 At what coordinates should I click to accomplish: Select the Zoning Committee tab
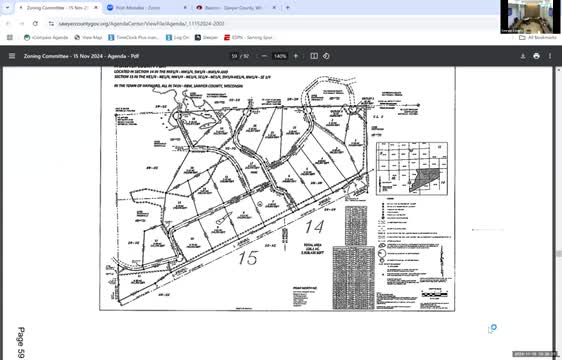(x=57, y=8)
